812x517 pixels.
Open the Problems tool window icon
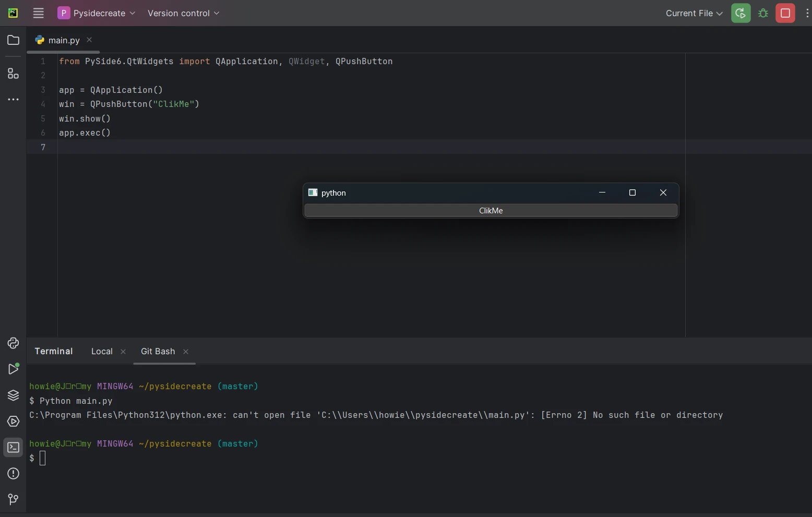pos(13,474)
